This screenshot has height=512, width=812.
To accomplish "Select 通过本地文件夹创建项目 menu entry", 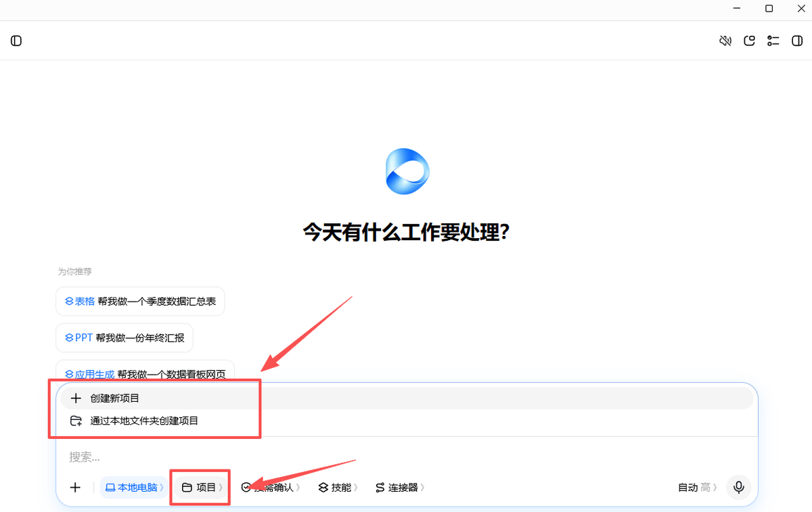I will [407, 421].
